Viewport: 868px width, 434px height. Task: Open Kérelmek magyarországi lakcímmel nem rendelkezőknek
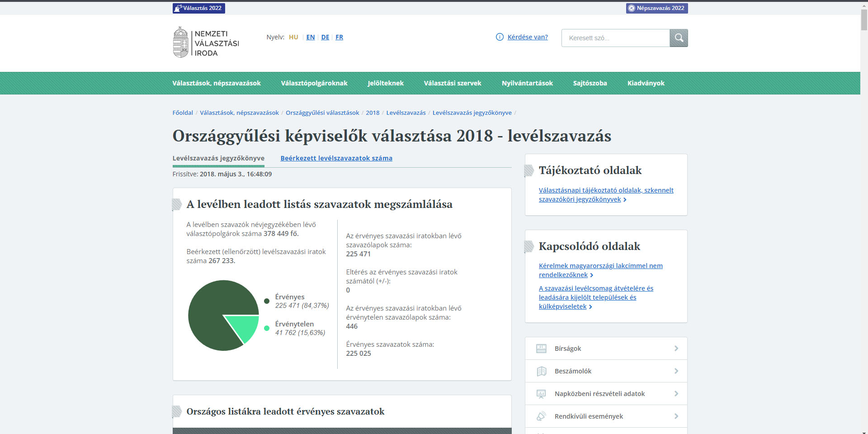(600, 270)
